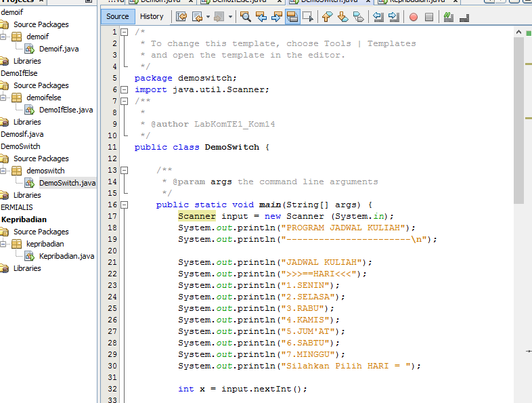Image resolution: width=532 pixels, height=403 pixels.
Task: Select the bold Kepribadian project node
Action: pyautogui.click(x=24, y=219)
